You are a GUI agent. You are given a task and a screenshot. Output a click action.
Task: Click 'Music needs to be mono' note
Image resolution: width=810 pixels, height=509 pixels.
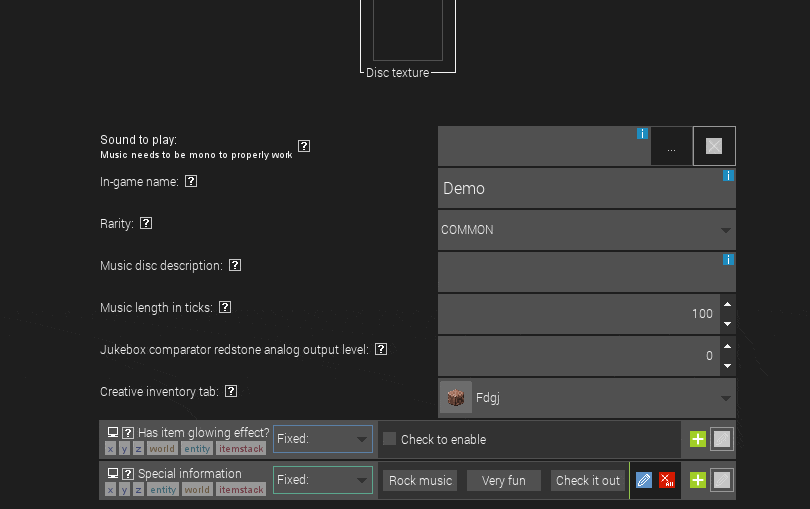pos(196,155)
